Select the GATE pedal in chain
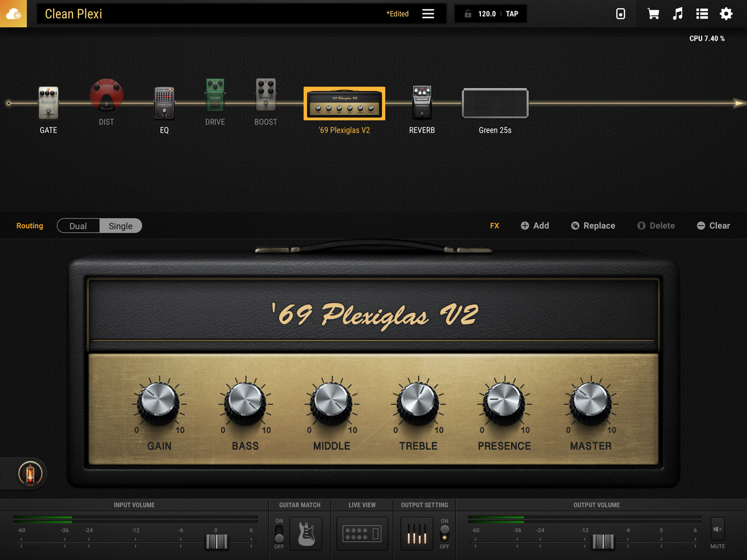 [48, 103]
